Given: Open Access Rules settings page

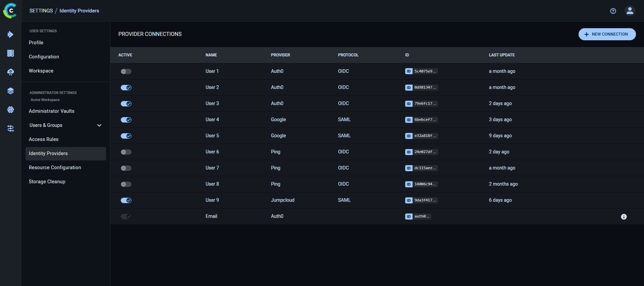Looking at the screenshot, I should click(44, 139).
